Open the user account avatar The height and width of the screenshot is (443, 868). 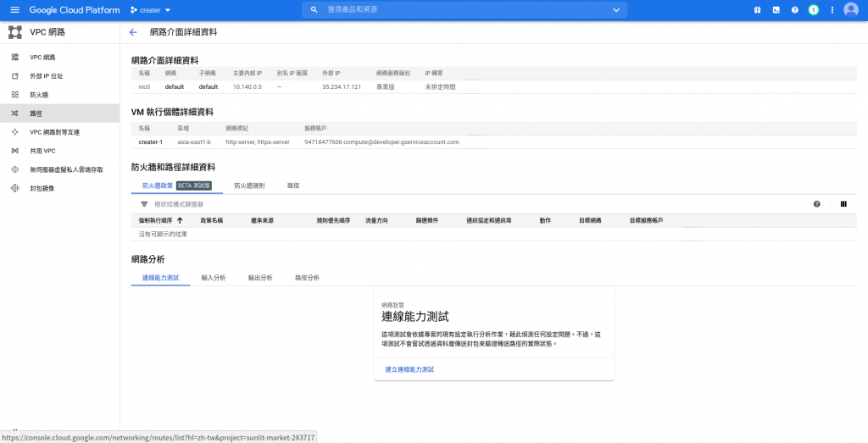(851, 10)
